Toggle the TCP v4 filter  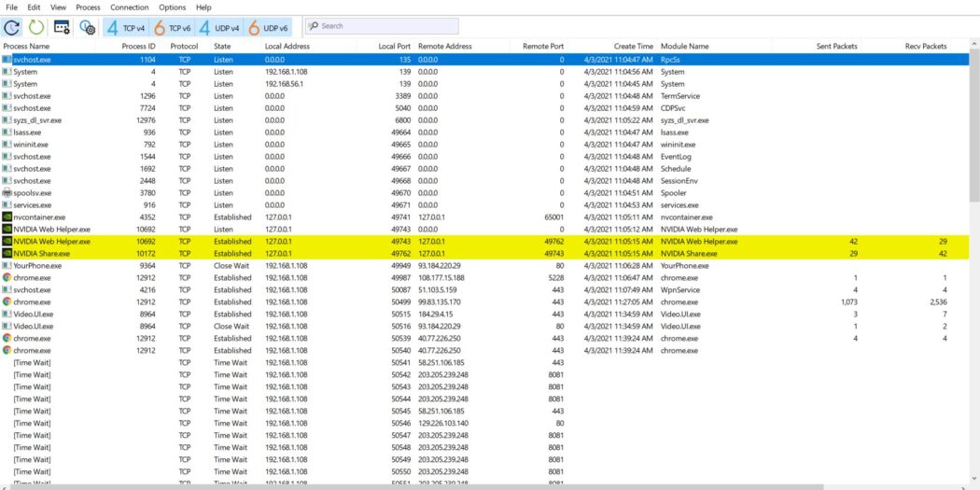click(x=128, y=27)
